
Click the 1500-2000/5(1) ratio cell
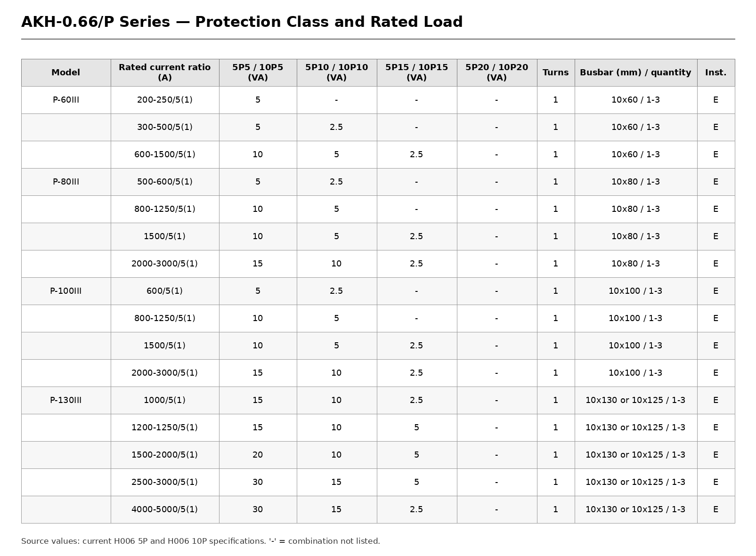click(x=165, y=455)
